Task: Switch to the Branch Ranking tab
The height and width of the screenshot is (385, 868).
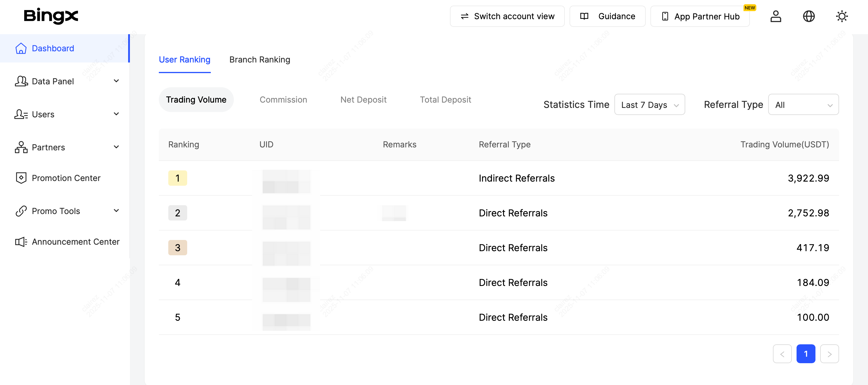Action: point(260,60)
